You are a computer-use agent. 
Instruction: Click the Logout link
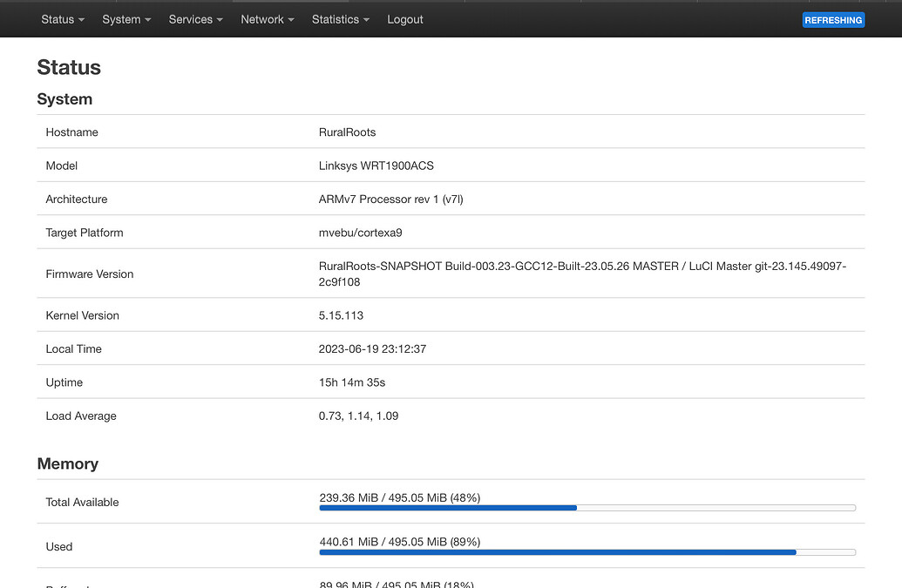coord(404,18)
